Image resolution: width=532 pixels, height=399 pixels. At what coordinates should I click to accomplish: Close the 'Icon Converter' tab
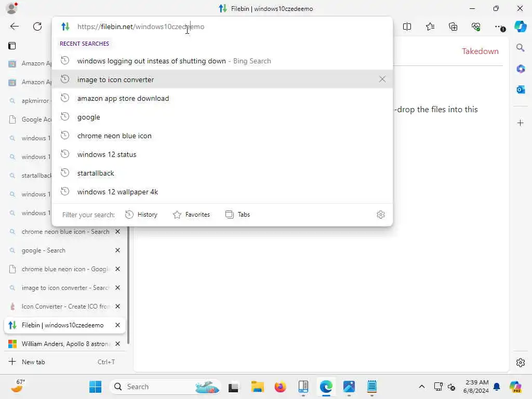tap(118, 307)
